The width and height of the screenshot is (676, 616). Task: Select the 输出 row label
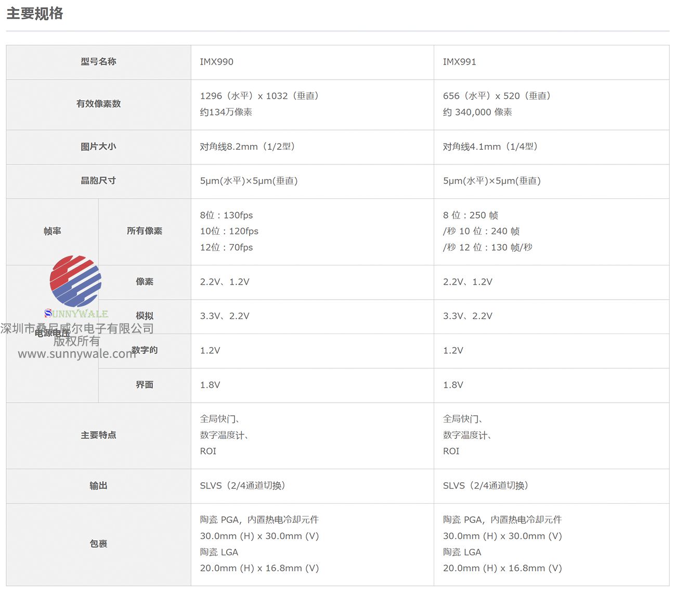(98, 486)
